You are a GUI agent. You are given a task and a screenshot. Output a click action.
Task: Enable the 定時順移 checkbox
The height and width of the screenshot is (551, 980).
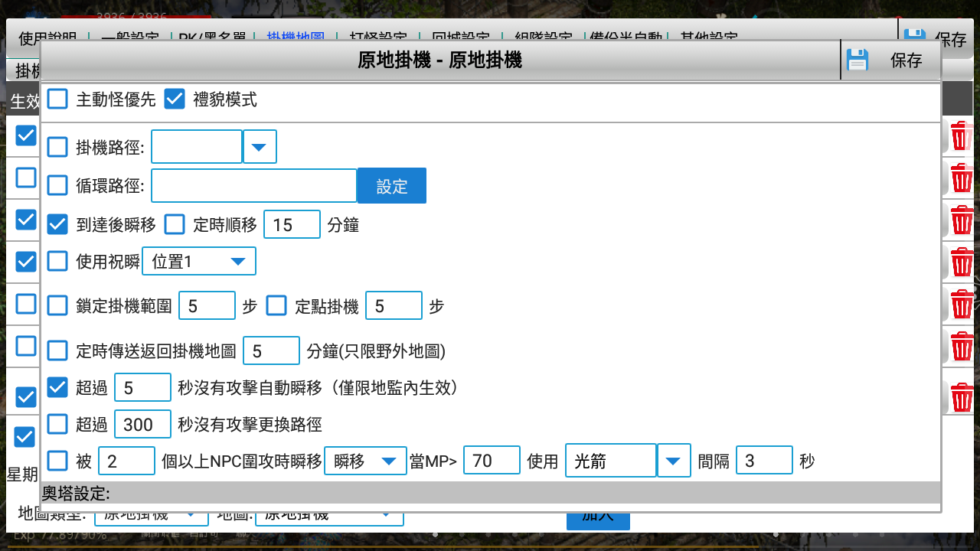[x=175, y=223]
